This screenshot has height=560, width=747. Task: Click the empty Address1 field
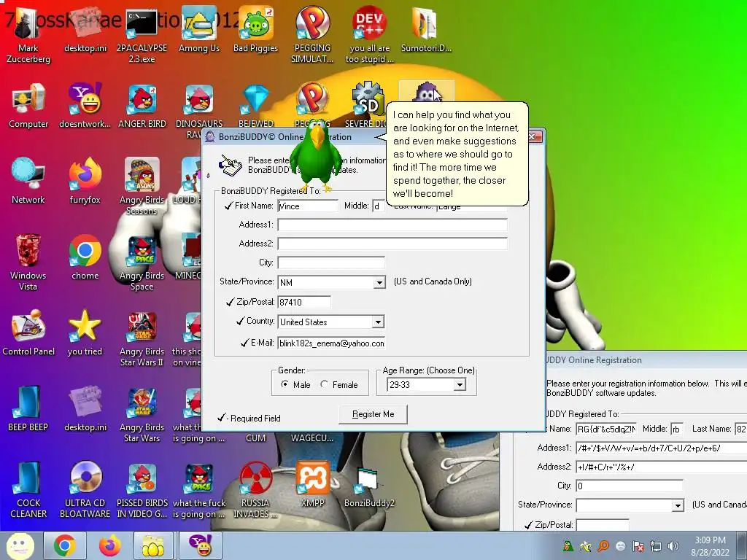[392, 225]
